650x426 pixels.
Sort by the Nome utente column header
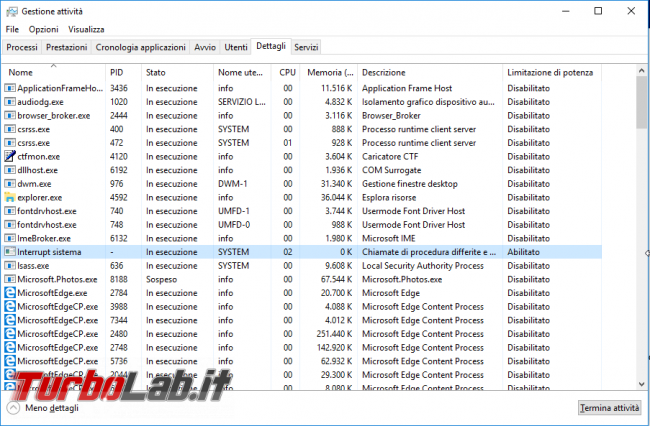(x=243, y=72)
